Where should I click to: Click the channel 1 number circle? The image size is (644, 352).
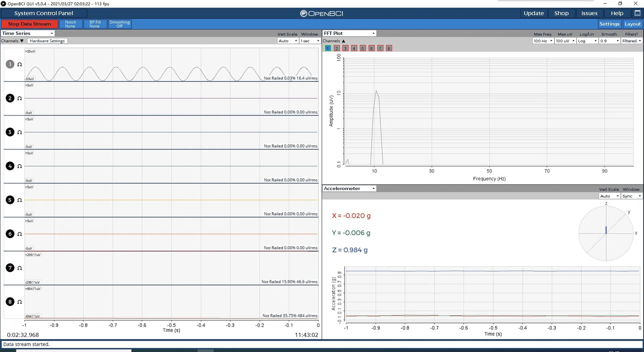[10, 64]
